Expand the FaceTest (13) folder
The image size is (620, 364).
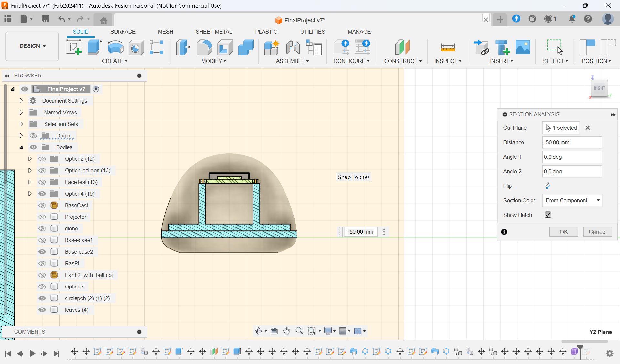[x=30, y=182]
